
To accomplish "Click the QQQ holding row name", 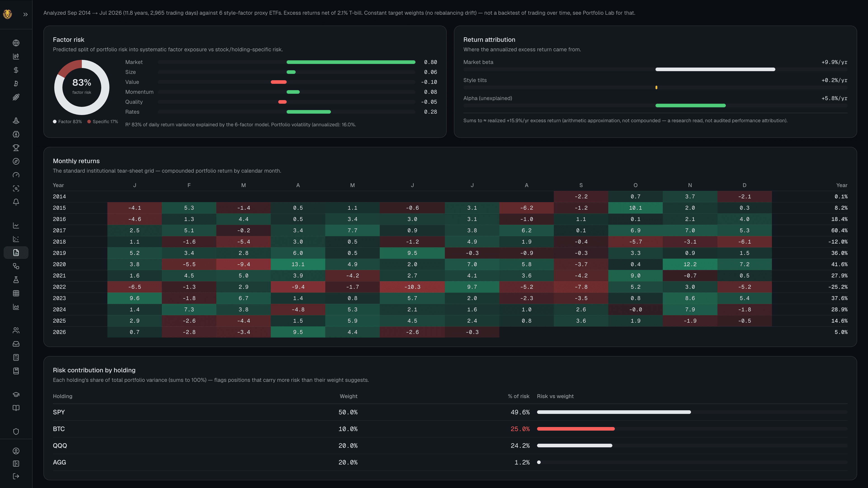I will 60,446.
